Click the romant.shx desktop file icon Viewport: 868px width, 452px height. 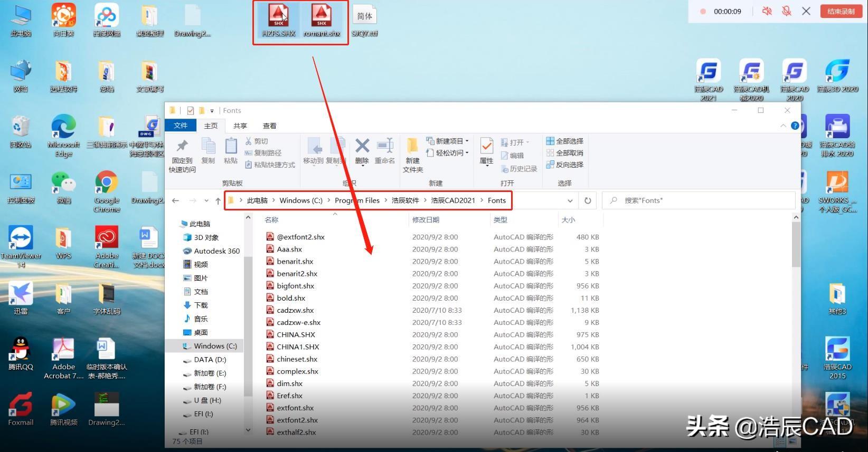(x=322, y=21)
